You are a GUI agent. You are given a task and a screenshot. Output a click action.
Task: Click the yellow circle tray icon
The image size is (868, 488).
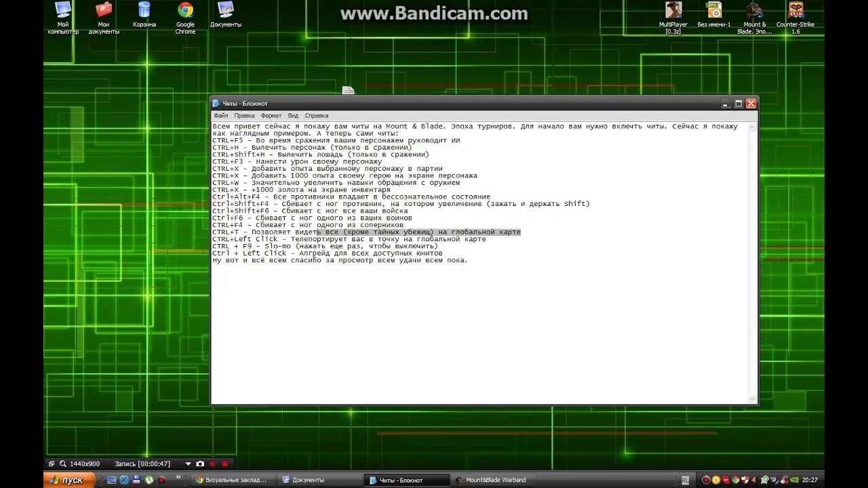715,480
